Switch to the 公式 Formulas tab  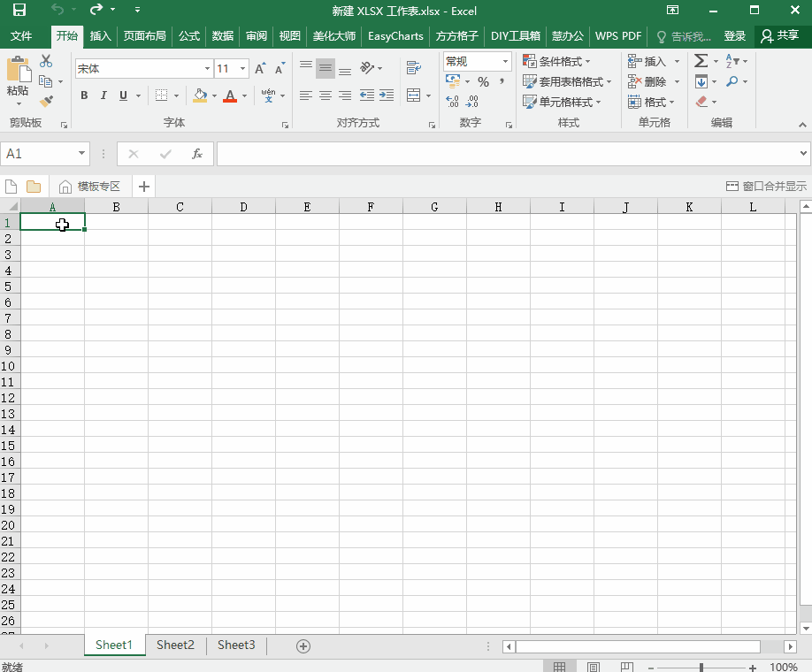tap(189, 35)
